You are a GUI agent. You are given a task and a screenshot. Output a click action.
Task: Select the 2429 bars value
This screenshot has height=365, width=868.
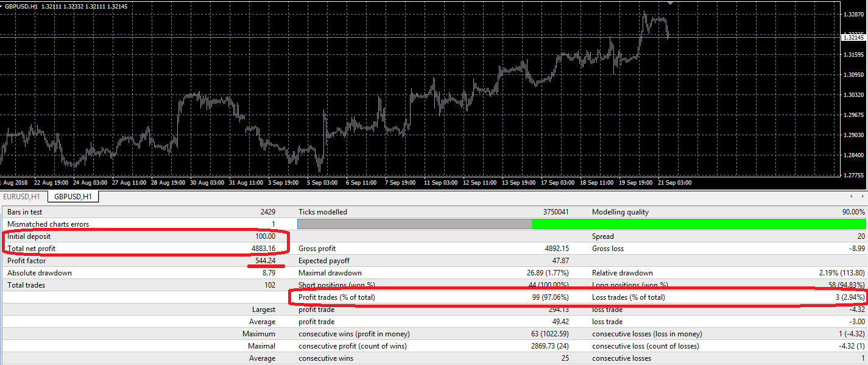(x=267, y=212)
